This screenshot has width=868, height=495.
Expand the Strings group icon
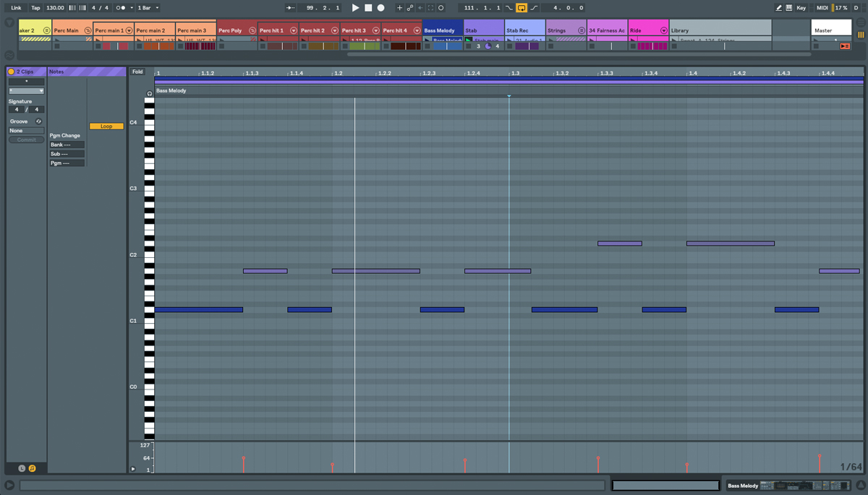582,31
